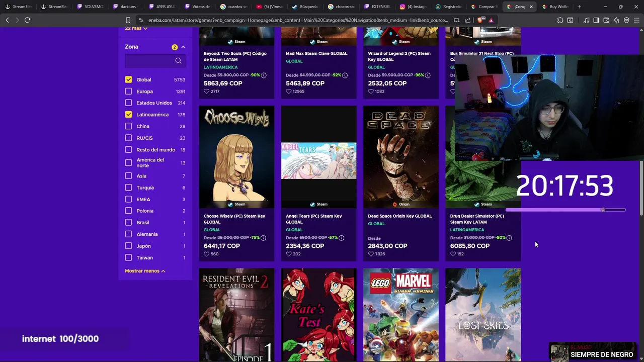Screen dimensions: 644x362
Task: Open the extensions puzzle-piece icon
Action: point(560,20)
